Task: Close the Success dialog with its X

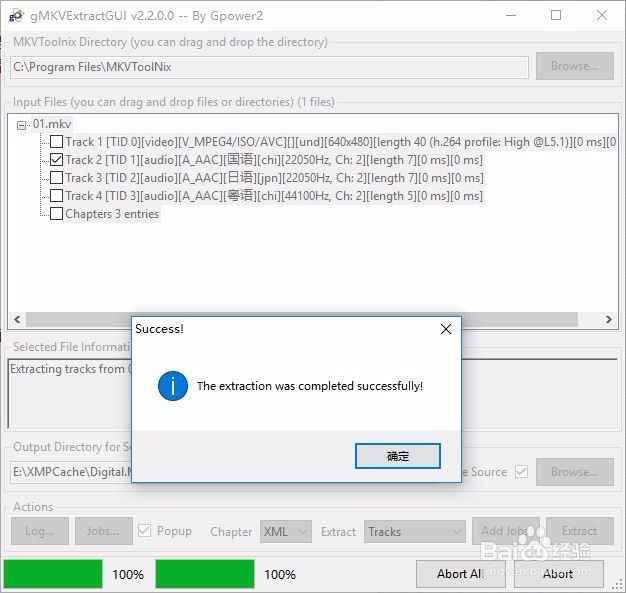Action: click(x=446, y=329)
